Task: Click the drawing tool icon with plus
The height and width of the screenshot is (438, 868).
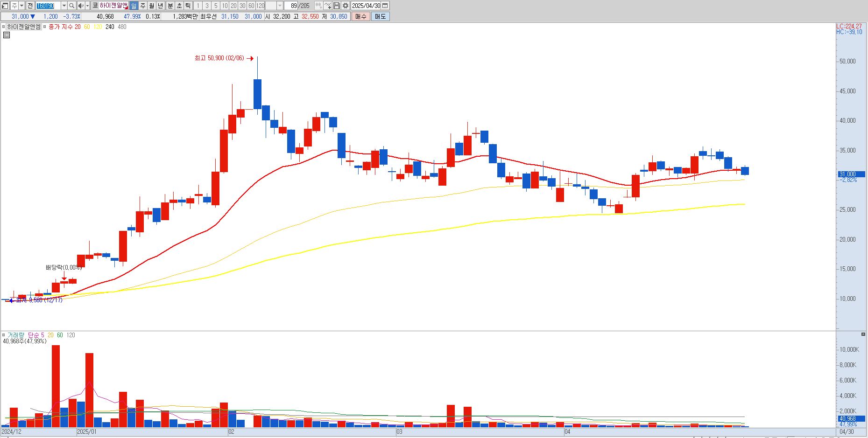Action: [x=328, y=6]
